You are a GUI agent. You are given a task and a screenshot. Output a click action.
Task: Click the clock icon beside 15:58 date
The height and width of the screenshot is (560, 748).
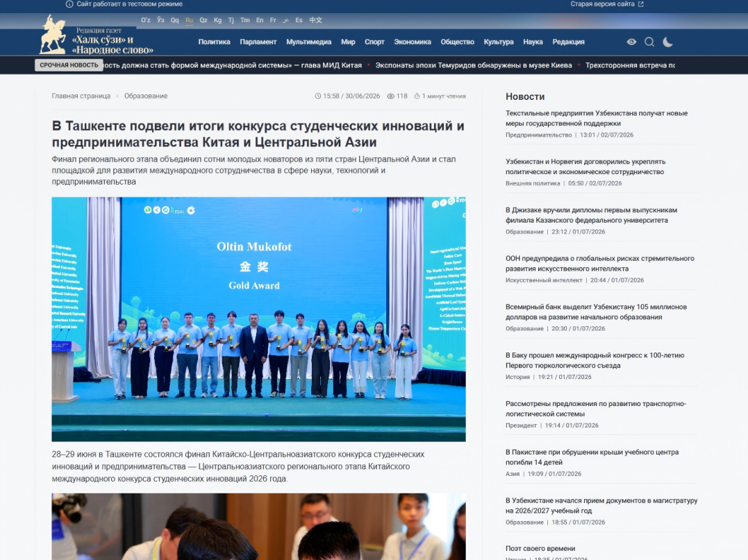click(x=317, y=96)
